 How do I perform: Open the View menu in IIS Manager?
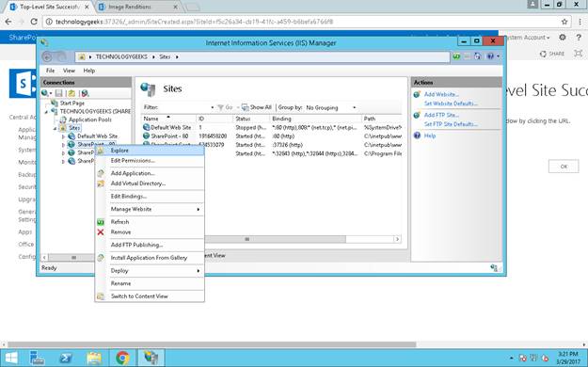point(69,71)
